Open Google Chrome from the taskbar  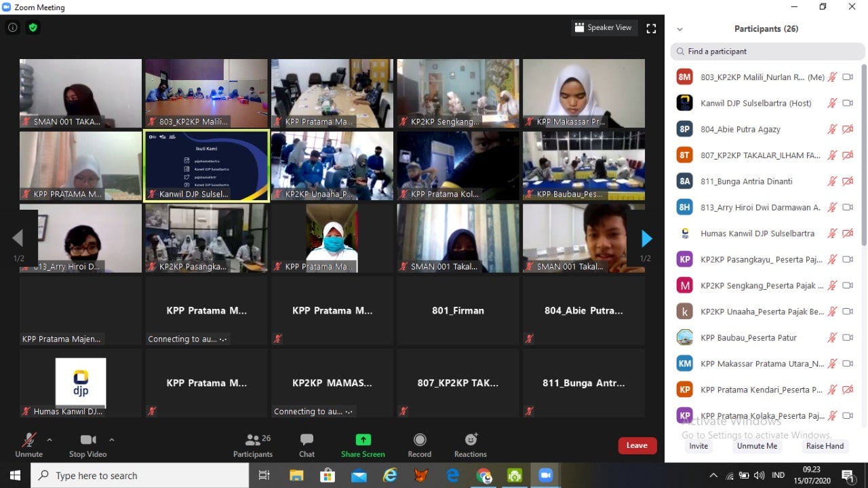click(484, 476)
